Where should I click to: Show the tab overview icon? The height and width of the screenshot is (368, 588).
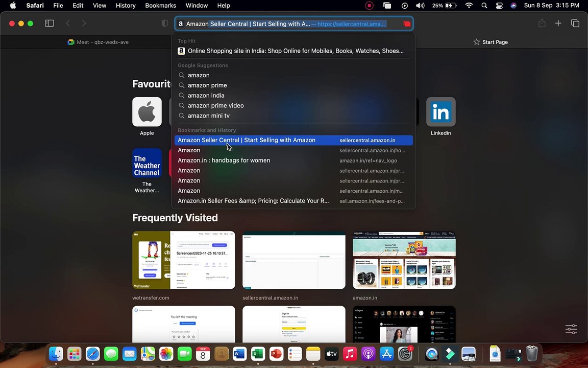[575, 24]
